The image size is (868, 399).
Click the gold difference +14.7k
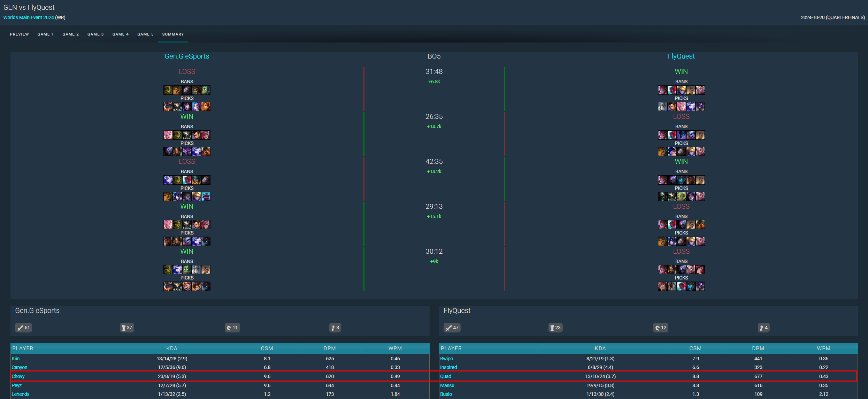pos(434,126)
